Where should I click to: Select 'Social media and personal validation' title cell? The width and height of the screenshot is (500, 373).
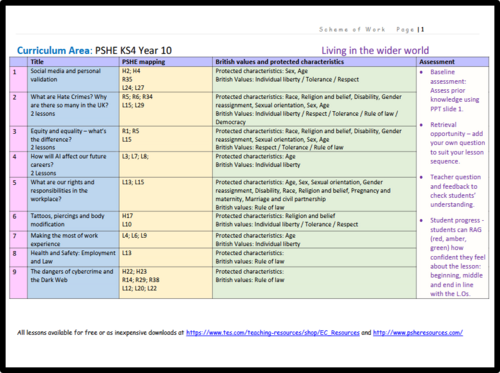point(73,79)
